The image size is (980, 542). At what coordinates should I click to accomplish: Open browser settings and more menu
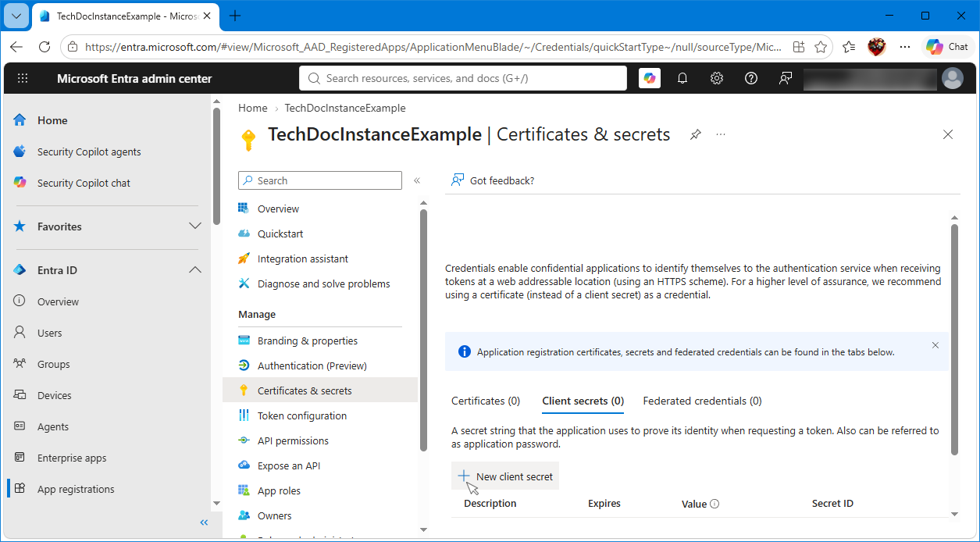click(x=905, y=47)
